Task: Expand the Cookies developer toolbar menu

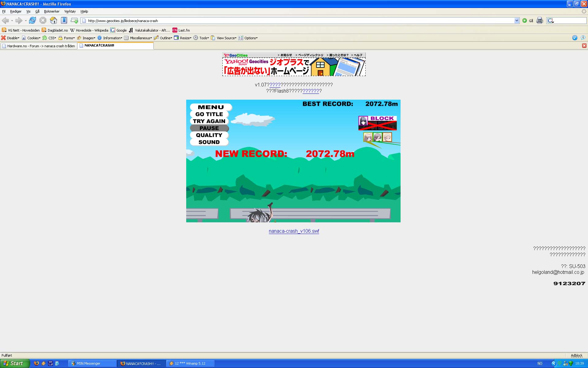Action: coord(31,38)
